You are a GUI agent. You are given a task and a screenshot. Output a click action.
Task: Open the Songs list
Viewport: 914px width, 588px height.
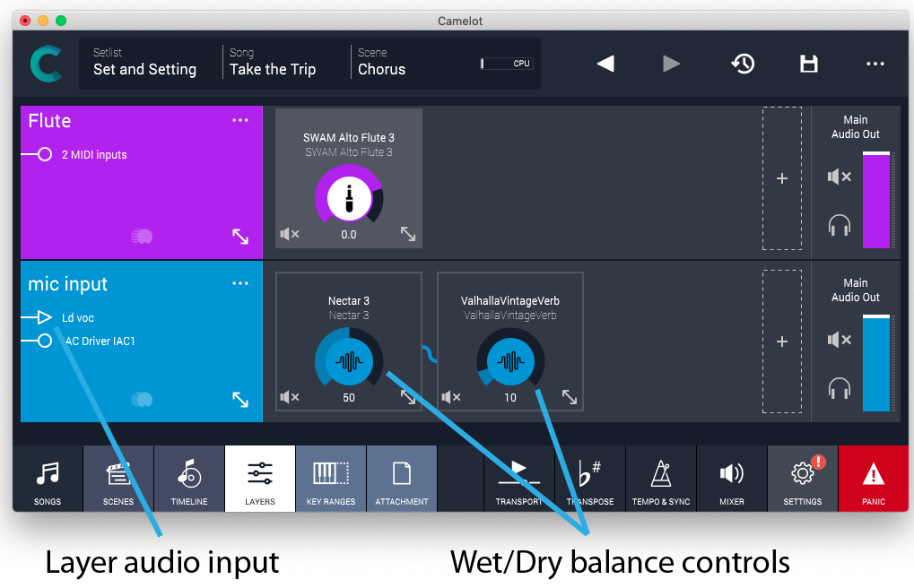47,478
